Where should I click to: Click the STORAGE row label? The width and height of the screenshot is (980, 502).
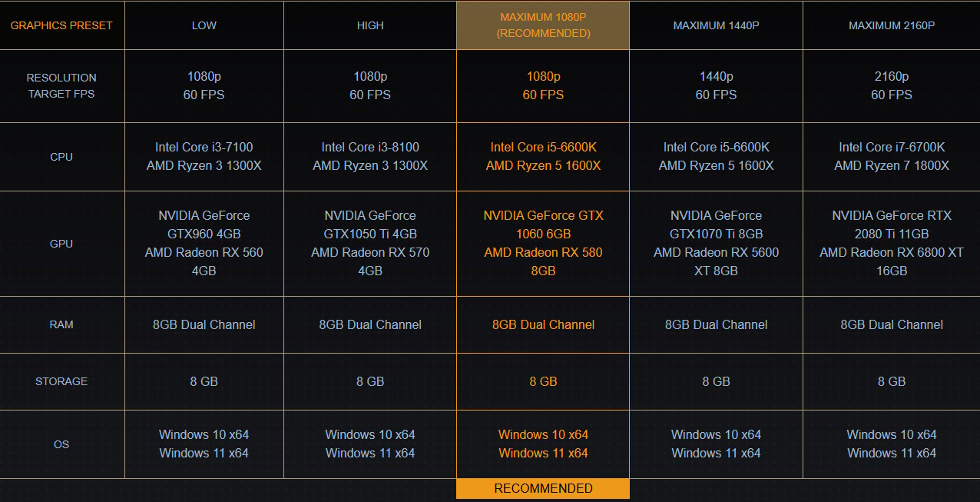coord(61,381)
